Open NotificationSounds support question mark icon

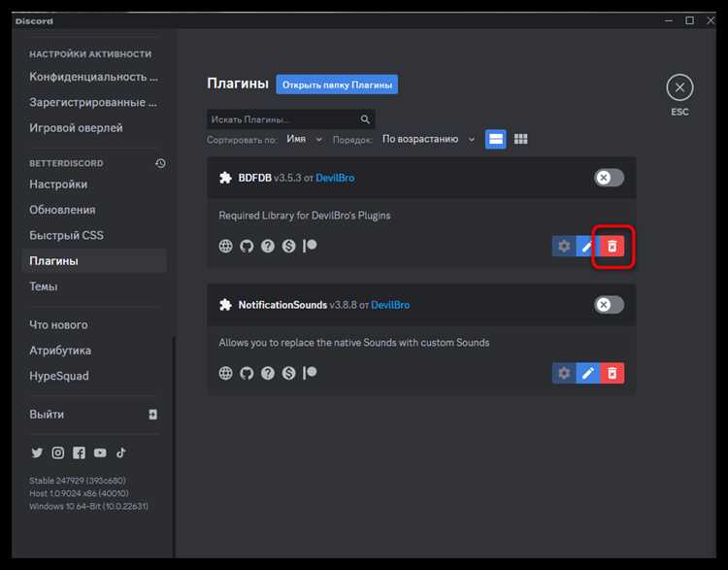point(268,373)
